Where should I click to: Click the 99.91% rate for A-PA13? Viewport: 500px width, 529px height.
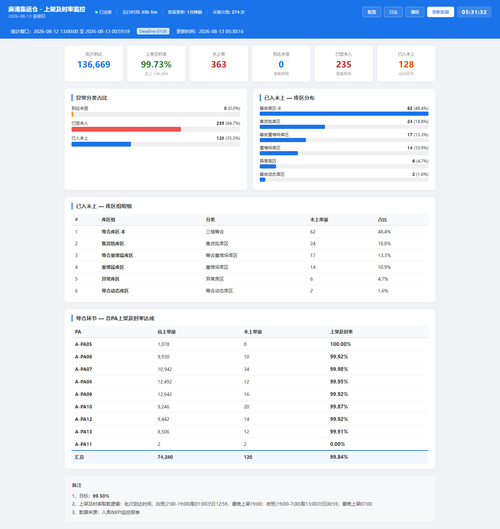(x=339, y=431)
